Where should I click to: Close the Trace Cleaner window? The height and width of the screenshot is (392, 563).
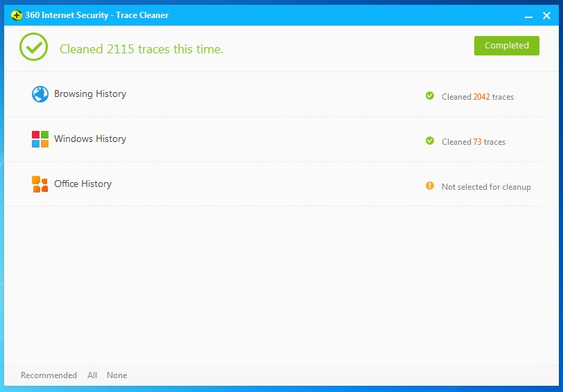click(546, 15)
